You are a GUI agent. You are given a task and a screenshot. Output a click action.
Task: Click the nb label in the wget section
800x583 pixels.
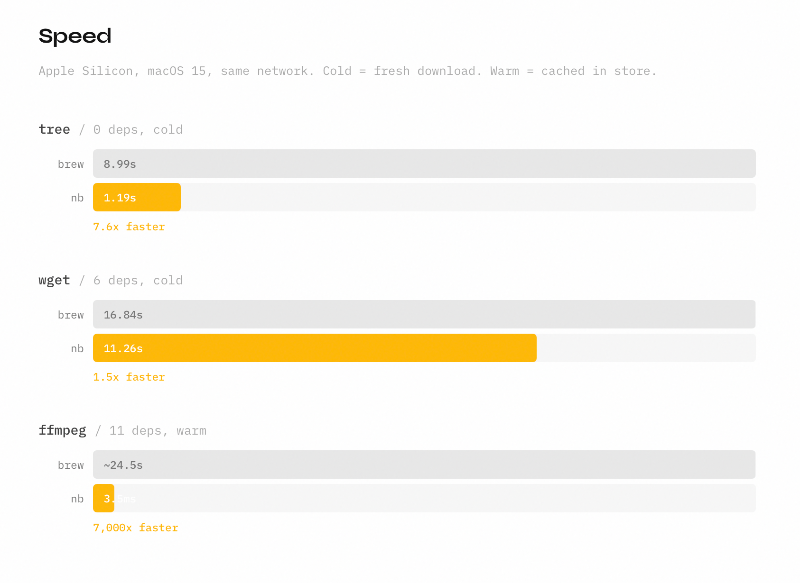coord(77,348)
